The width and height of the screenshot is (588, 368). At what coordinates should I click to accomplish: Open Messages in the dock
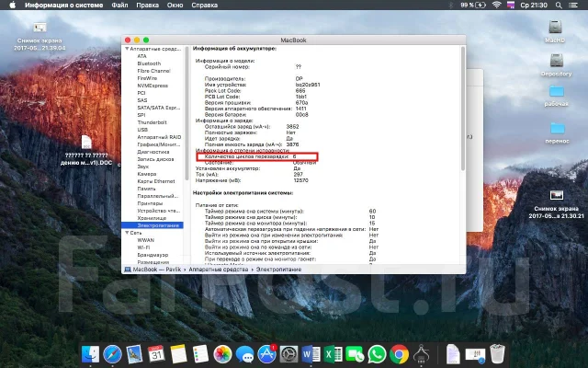point(245,354)
